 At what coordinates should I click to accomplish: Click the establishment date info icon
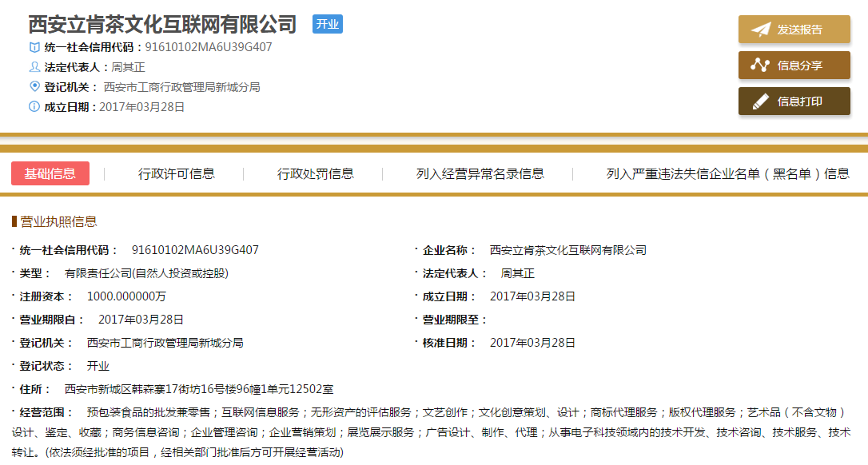(x=34, y=106)
